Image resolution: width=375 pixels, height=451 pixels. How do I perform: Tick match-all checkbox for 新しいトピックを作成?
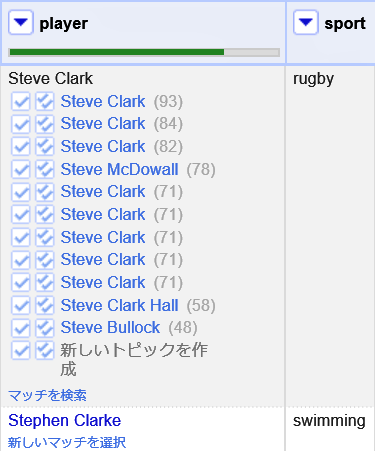(45, 351)
